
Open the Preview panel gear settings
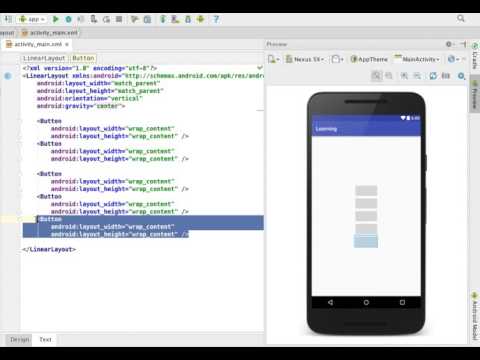pyautogui.click(x=450, y=44)
